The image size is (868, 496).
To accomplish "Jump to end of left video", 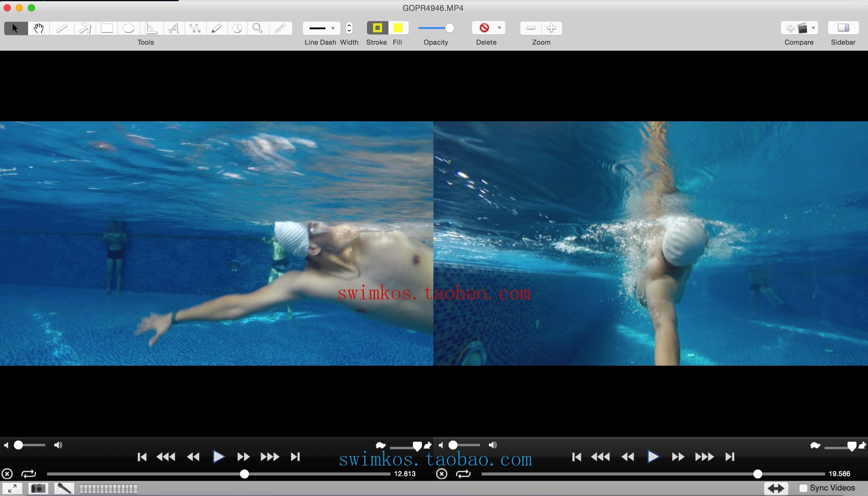I will [295, 457].
